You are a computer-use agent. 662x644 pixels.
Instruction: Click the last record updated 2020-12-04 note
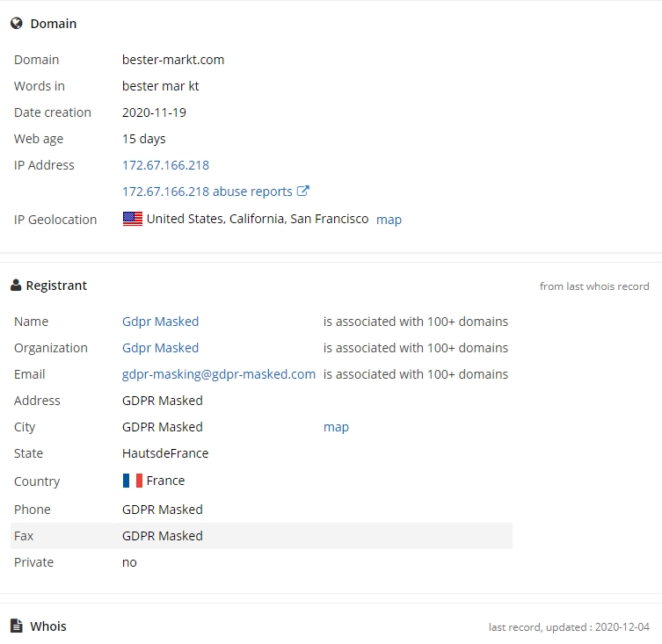[569, 627]
